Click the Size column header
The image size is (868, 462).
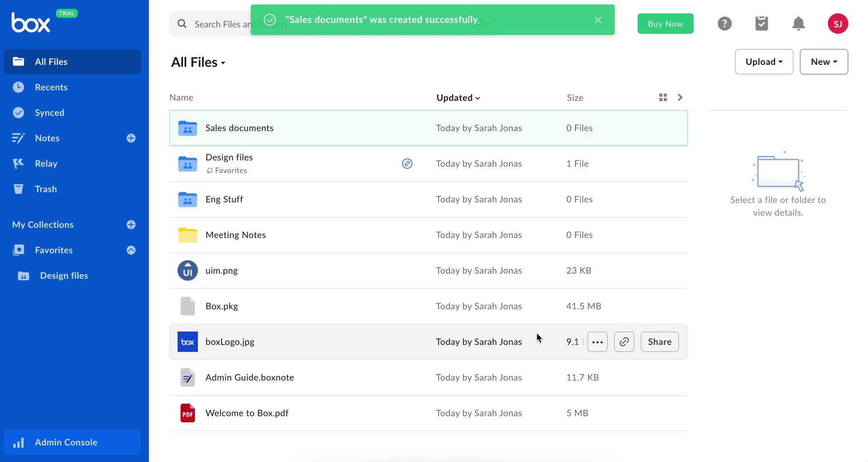coord(575,98)
